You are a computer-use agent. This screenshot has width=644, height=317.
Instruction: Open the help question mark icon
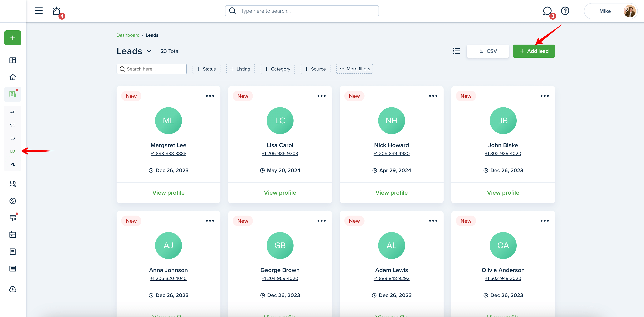click(565, 11)
